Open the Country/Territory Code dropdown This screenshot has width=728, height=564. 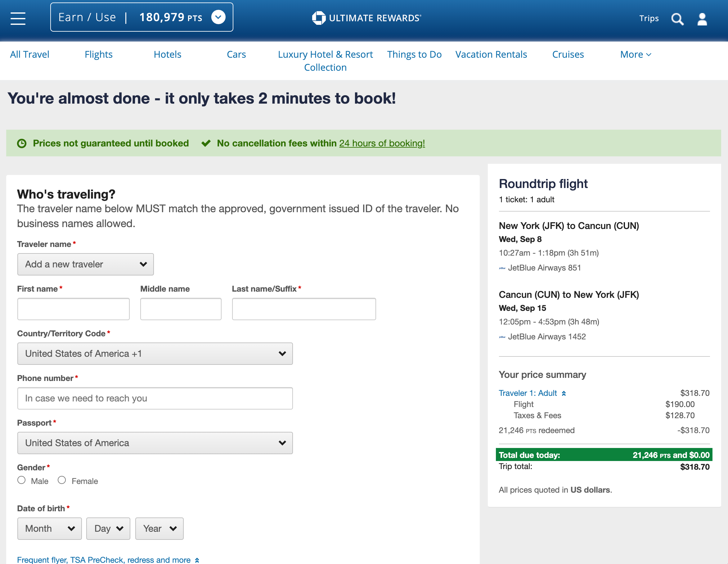[155, 354]
